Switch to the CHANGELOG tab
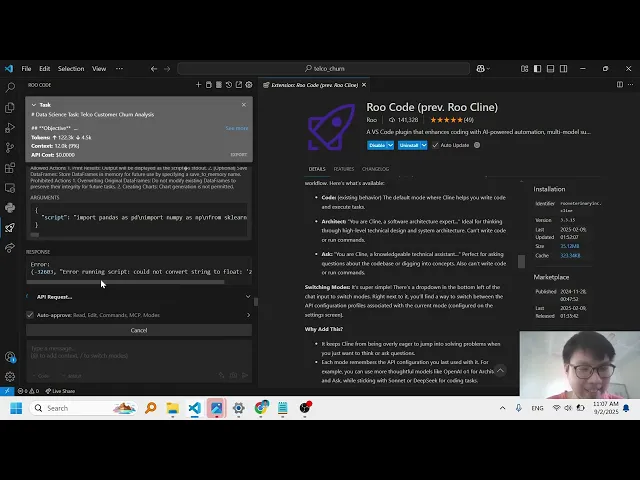640x480 pixels. (376, 169)
